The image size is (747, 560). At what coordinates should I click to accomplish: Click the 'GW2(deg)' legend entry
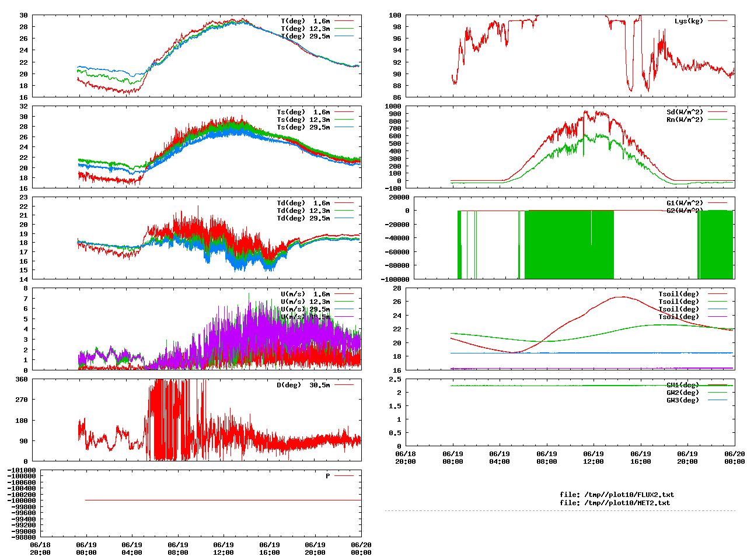(683, 393)
